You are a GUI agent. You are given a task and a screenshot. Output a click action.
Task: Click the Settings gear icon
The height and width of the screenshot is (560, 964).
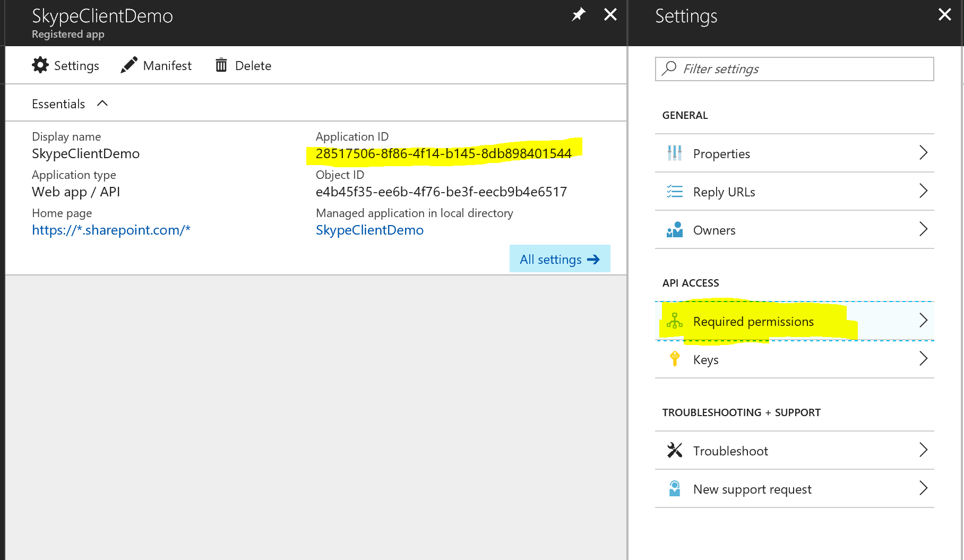click(x=40, y=65)
